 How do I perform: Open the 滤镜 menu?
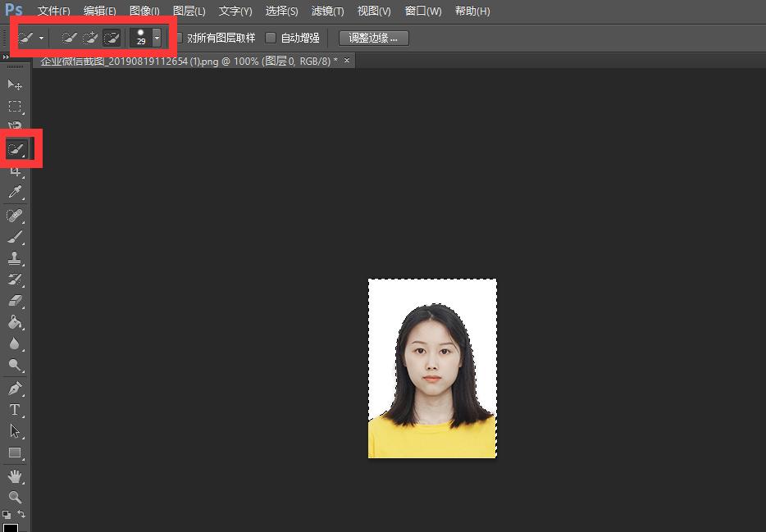point(327,11)
